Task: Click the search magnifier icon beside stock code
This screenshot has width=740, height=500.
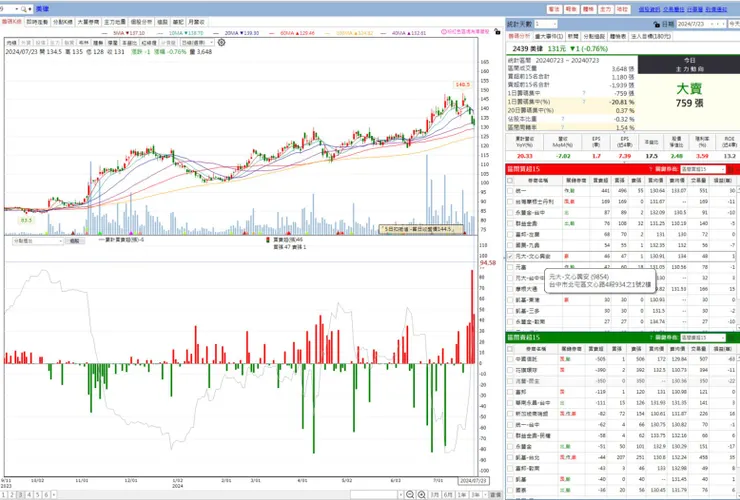Action: (24, 9)
